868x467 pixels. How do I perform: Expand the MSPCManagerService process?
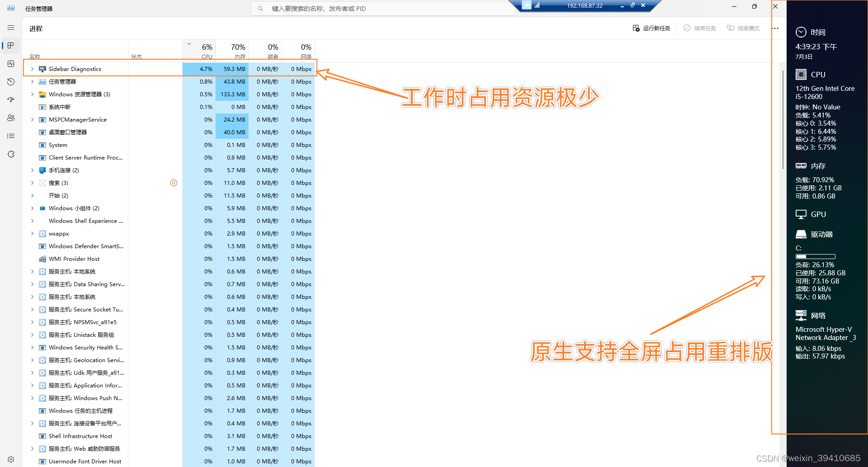(32, 120)
